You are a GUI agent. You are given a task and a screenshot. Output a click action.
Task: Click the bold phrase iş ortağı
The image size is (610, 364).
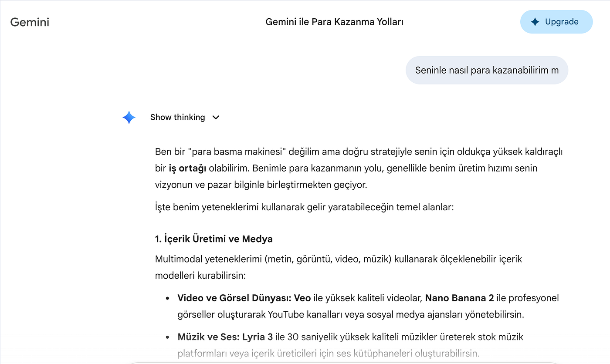[x=187, y=168]
